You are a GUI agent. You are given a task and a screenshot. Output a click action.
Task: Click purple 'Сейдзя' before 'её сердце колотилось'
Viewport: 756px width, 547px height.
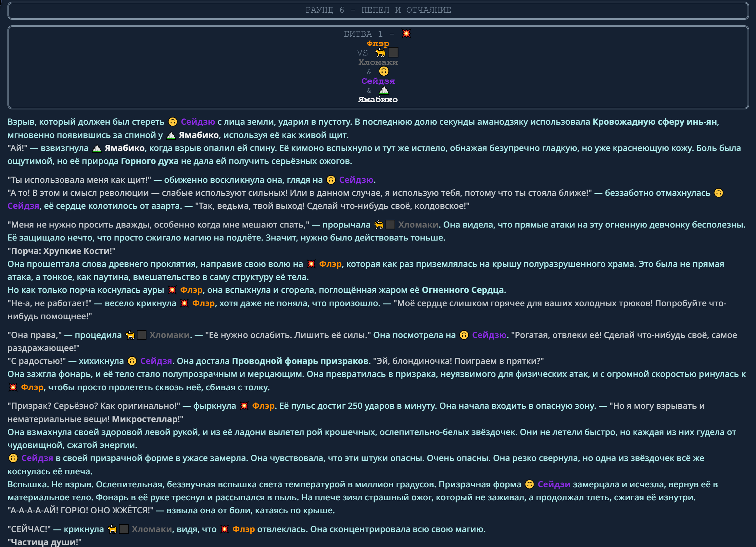pos(23,206)
